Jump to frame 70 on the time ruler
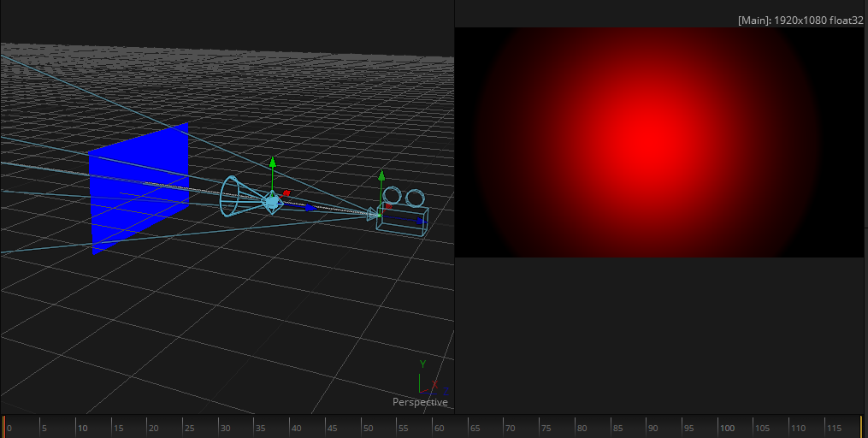 click(510, 428)
